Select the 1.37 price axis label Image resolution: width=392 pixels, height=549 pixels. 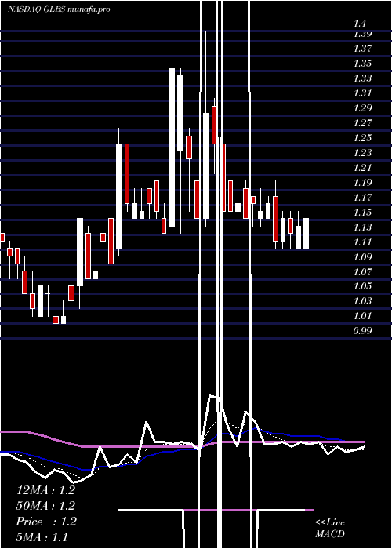coord(362,49)
